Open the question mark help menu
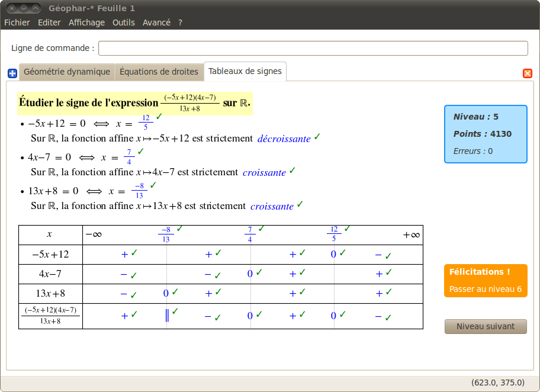Screen dimensions: 540x392 180,23
